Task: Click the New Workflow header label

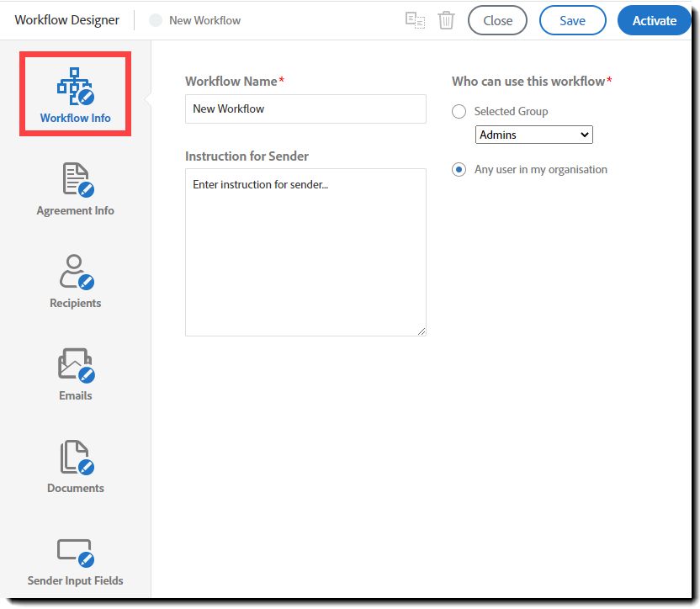Action: click(x=205, y=20)
